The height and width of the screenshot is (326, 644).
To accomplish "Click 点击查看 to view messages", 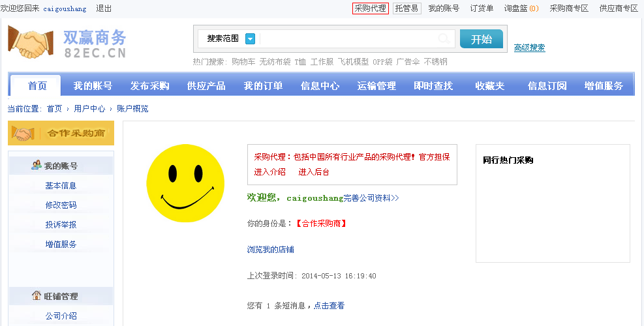I will point(329,306).
